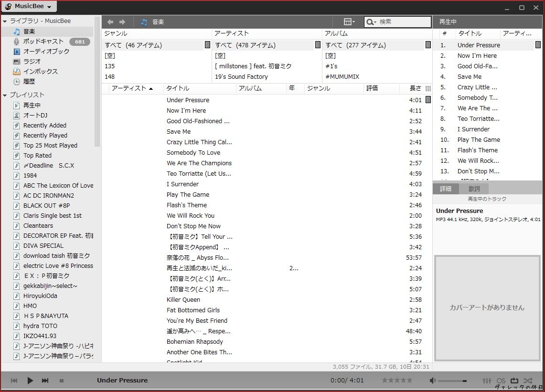Image resolution: width=545 pixels, height=392 pixels.
Task: Select すべて (277 アイテム) in the album column
Action: (374, 45)
